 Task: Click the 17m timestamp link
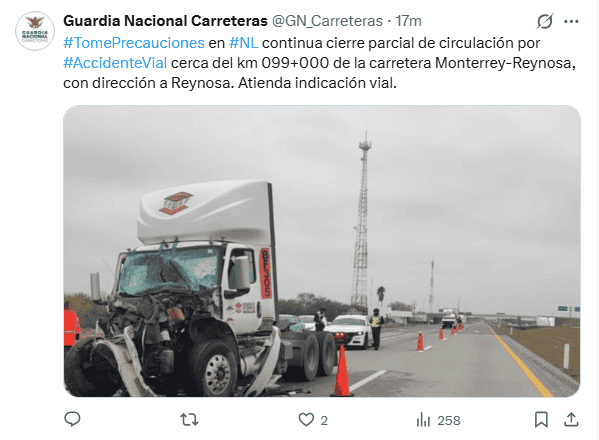coord(408,21)
